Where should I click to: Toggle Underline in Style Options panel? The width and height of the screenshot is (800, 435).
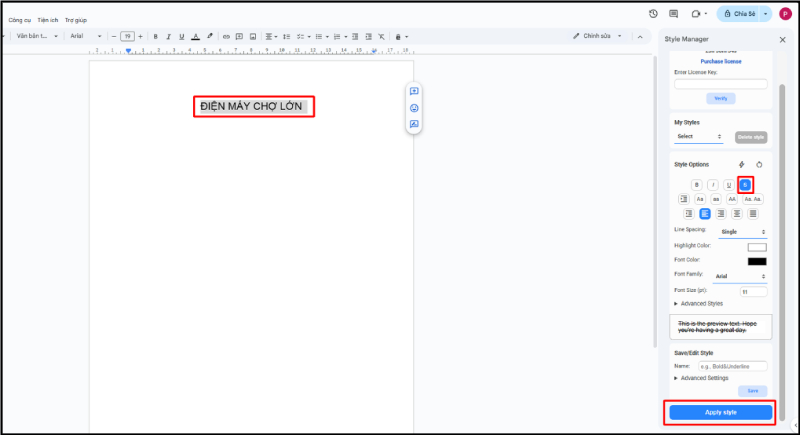point(729,185)
